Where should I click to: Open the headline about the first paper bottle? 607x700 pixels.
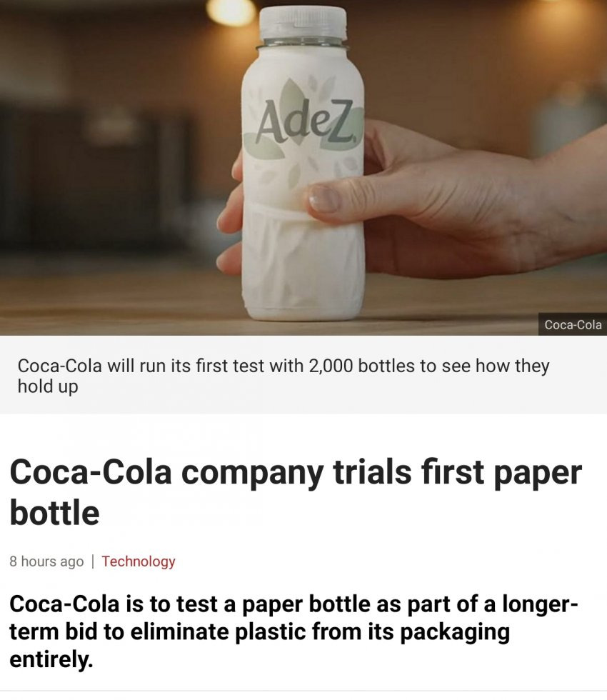tap(296, 492)
